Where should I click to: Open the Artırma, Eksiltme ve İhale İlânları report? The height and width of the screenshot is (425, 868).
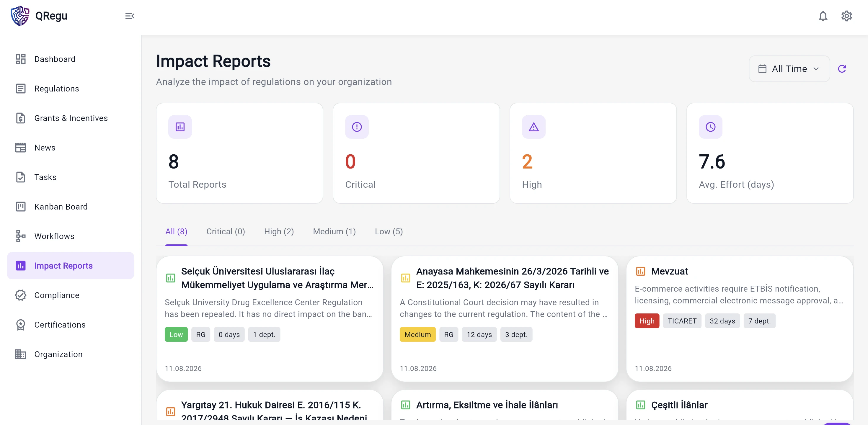tap(487, 405)
